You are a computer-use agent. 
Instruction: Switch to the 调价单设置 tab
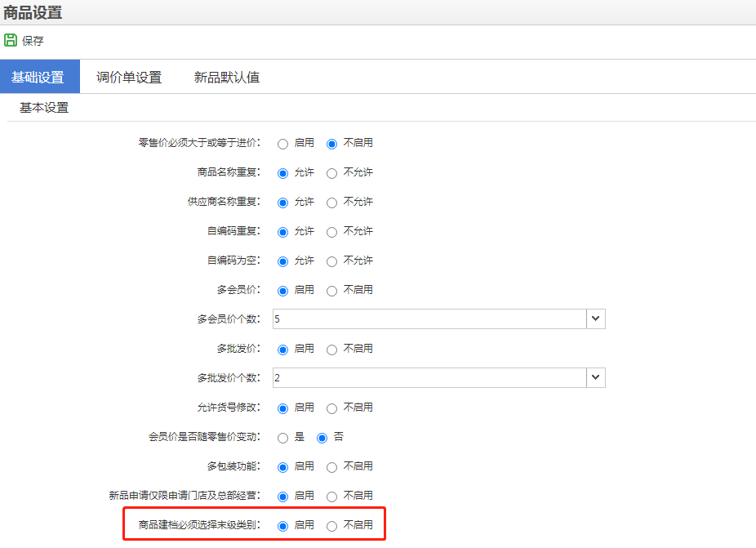(129, 78)
